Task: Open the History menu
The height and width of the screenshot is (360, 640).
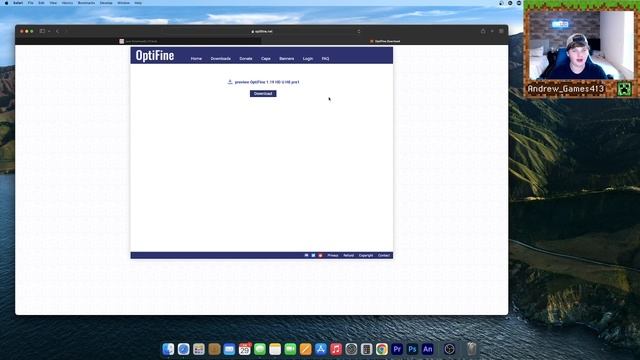Action: tap(67, 3)
